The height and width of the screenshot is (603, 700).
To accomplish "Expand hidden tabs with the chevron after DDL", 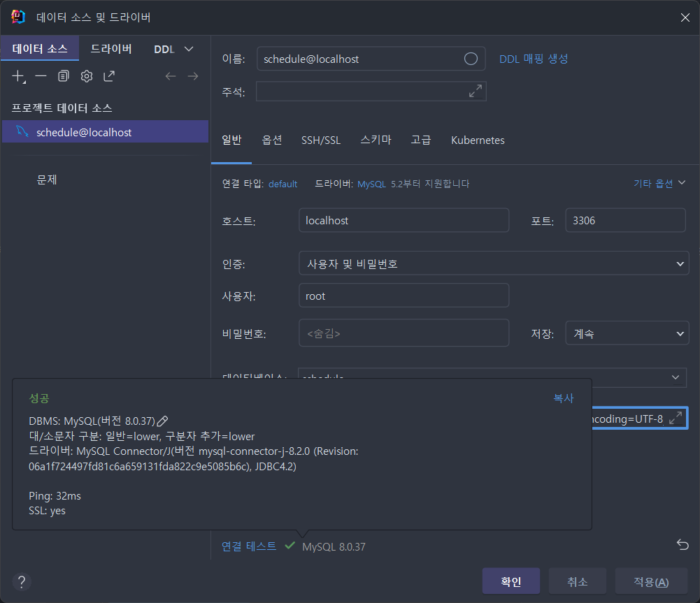I will coord(189,49).
